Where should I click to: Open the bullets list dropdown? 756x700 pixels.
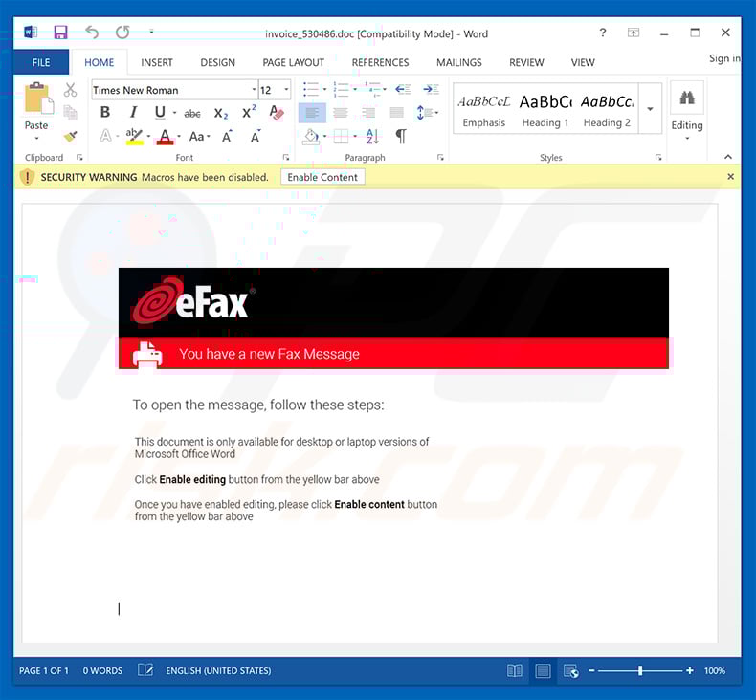(324, 89)
